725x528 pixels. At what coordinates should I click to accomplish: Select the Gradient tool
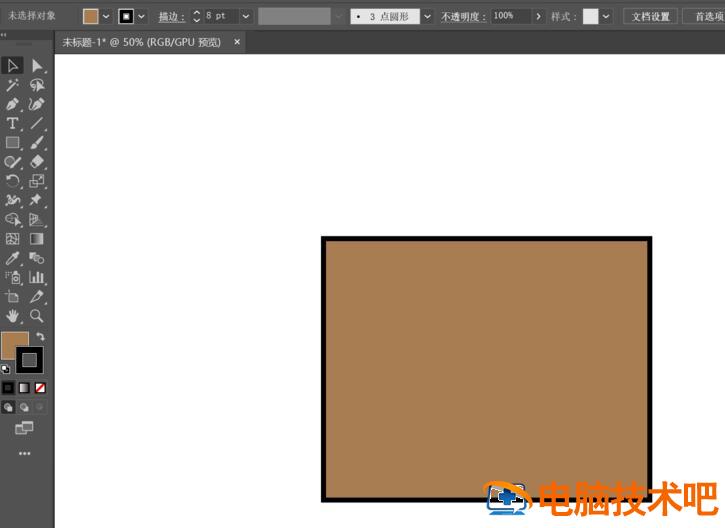click(37, 239)
